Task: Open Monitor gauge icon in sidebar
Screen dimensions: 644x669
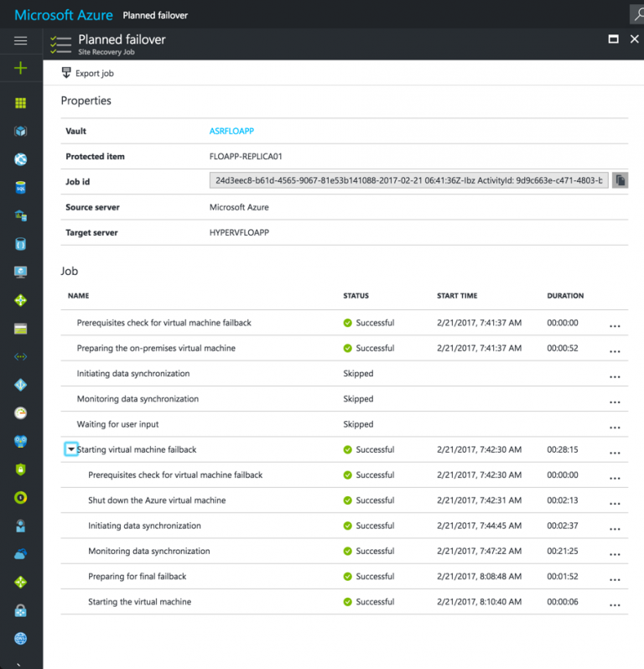Action: point(20,413)
